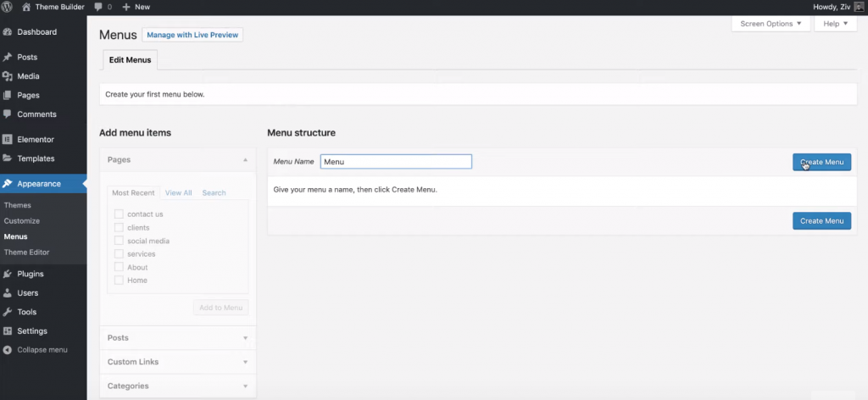Image resolution: width=868 pixels, height=400 pixels.
Task: Expand the Posts accordion section
Action: (x=177, y=338)
